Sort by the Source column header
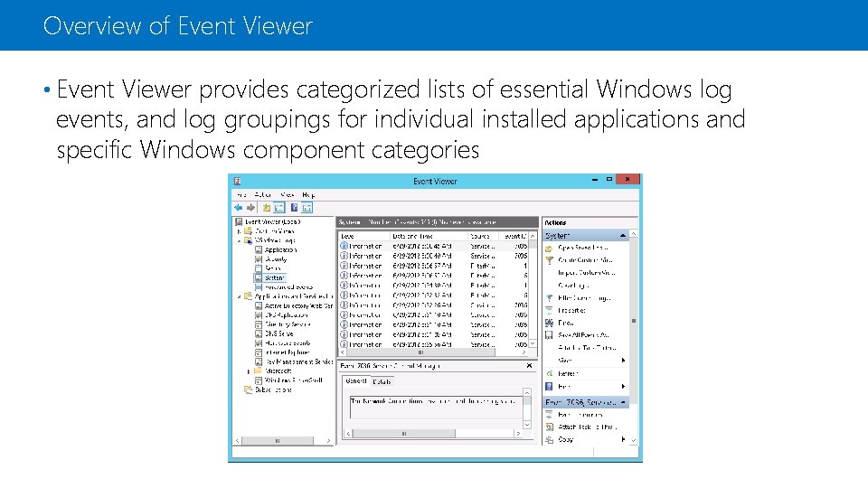This screenshot has width=868, height=488. (x=484, y=236)
